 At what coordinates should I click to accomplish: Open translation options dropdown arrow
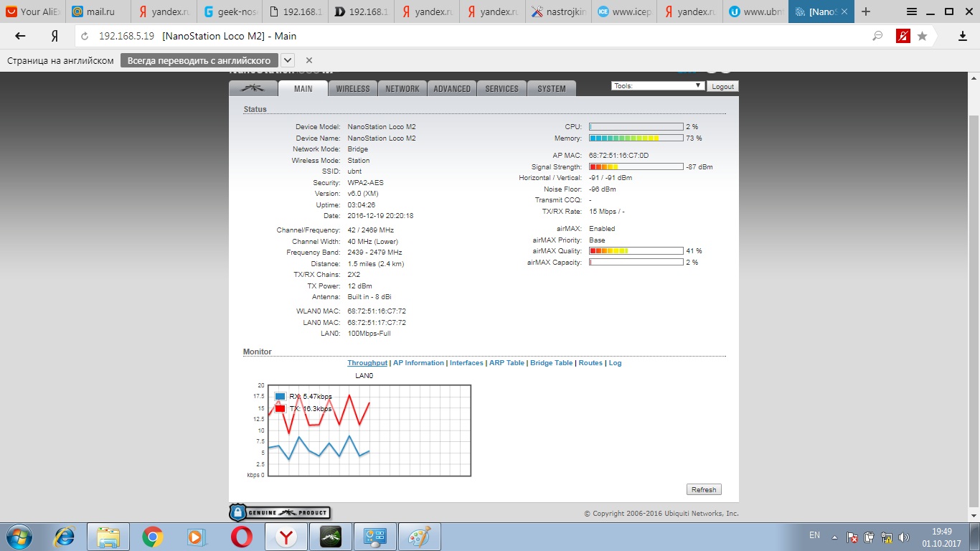click(x=288, y=60)
